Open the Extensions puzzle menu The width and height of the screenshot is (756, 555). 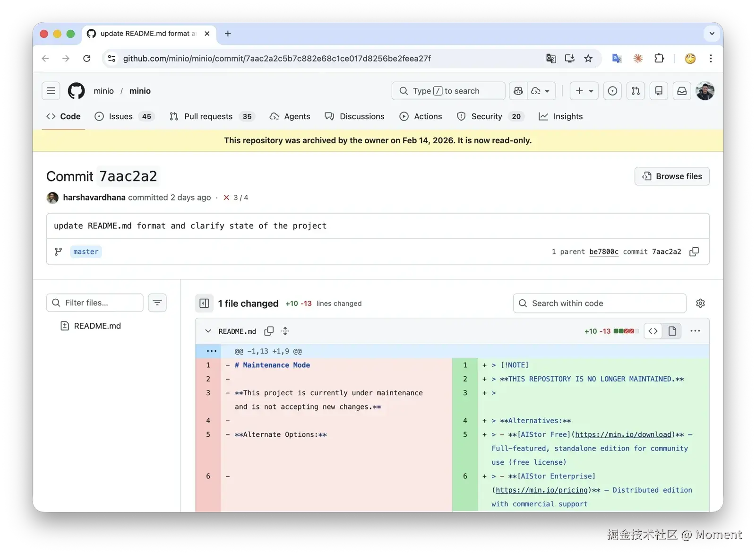(x=659, y=58)
